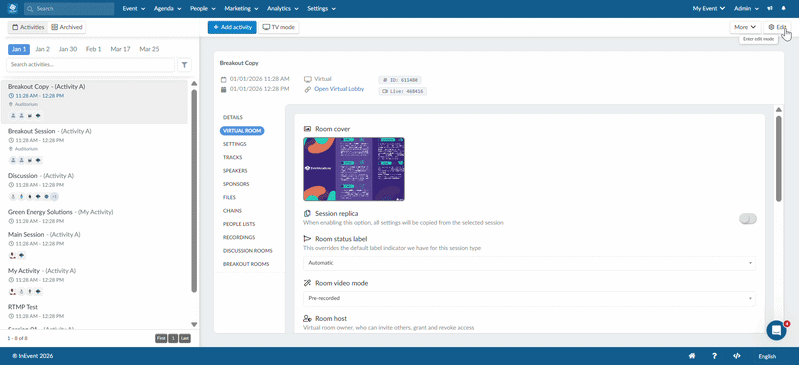Open the CHAINS section
Screen dimensions: 799x365
pyautogui.click(x=232, y=211)
